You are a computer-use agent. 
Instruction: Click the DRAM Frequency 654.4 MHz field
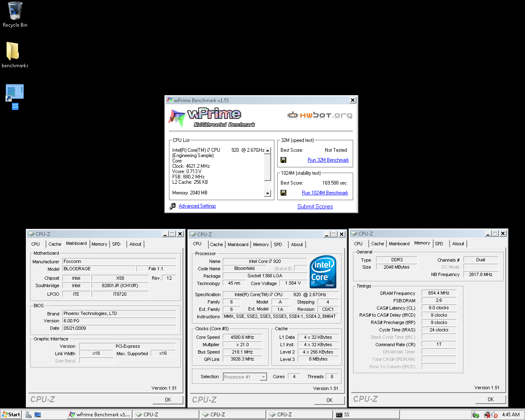point(439,293)
